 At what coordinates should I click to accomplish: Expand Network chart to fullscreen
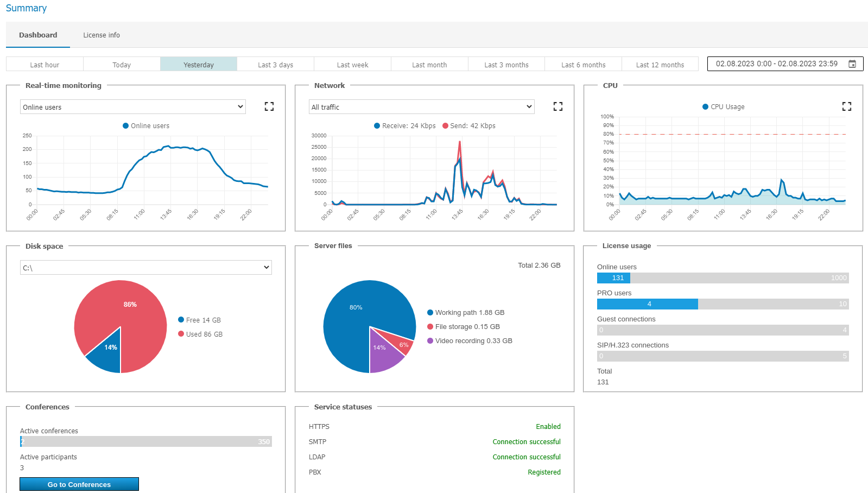(557, 106)
